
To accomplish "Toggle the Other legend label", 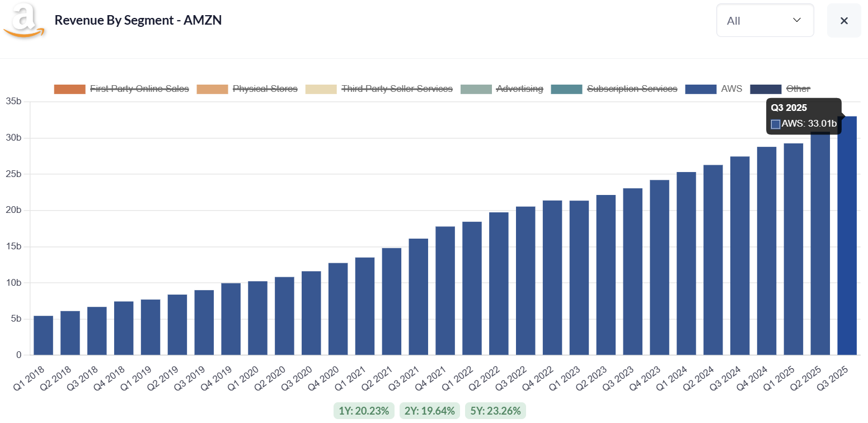I will 798,89.
